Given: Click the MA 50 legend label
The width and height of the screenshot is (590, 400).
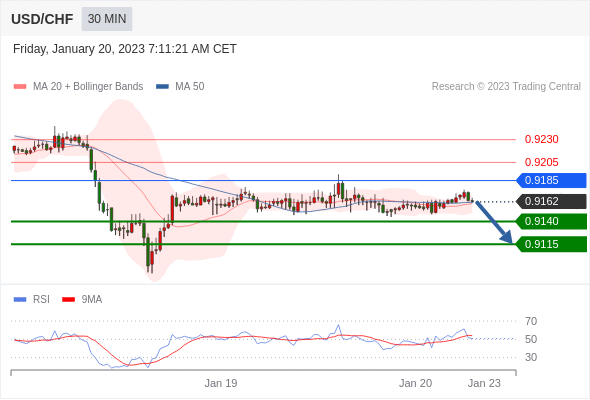Looking at the screenshot, I should pos(190,87).
